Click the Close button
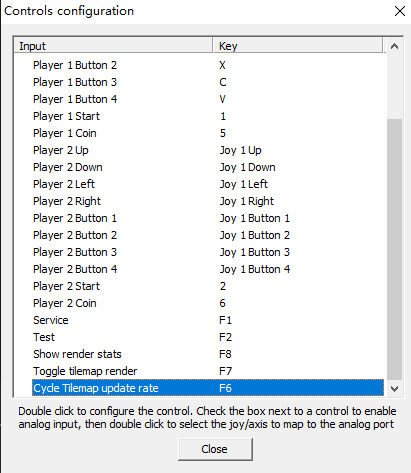Image resolution: width=411 pixels, height=473 pixels. click(215, 449)
